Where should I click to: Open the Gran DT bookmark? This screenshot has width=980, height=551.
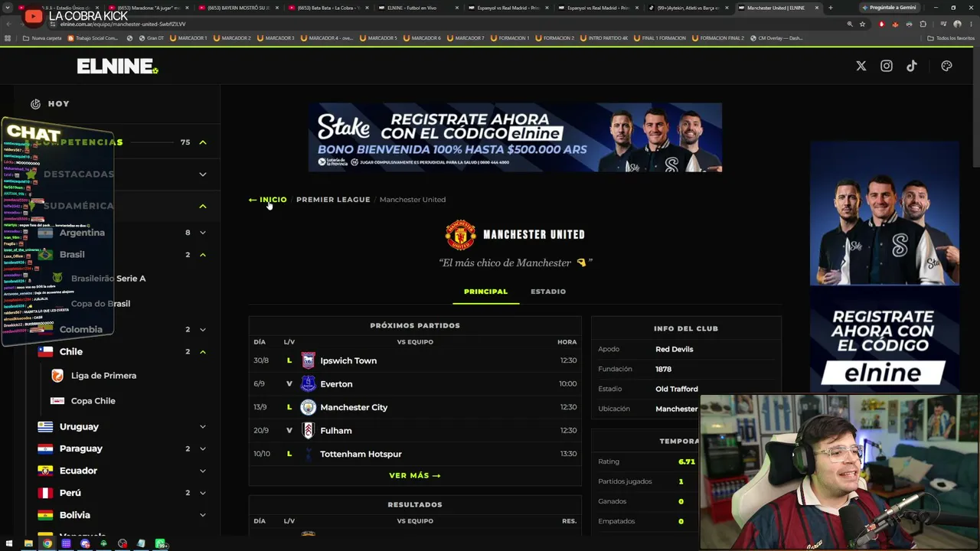[x=150, y=37]
